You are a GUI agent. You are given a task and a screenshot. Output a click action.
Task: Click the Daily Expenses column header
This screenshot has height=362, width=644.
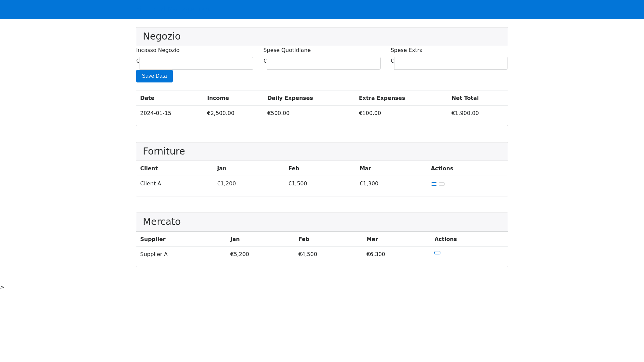click(290, 98)
